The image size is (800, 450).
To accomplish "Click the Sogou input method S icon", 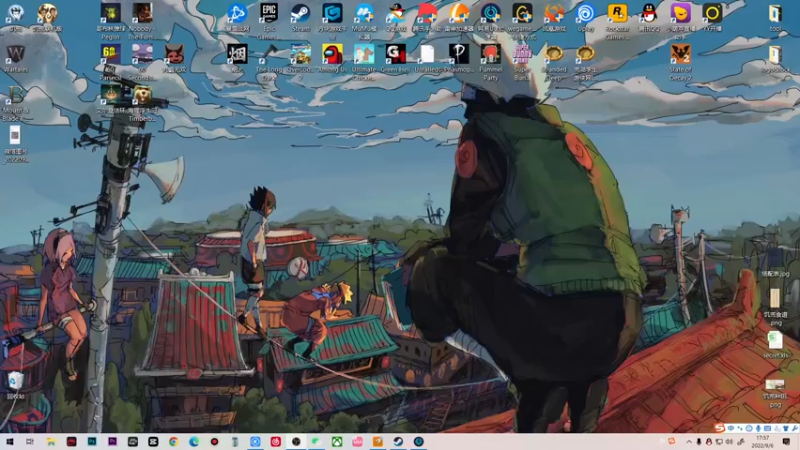I will coord(720,428).
